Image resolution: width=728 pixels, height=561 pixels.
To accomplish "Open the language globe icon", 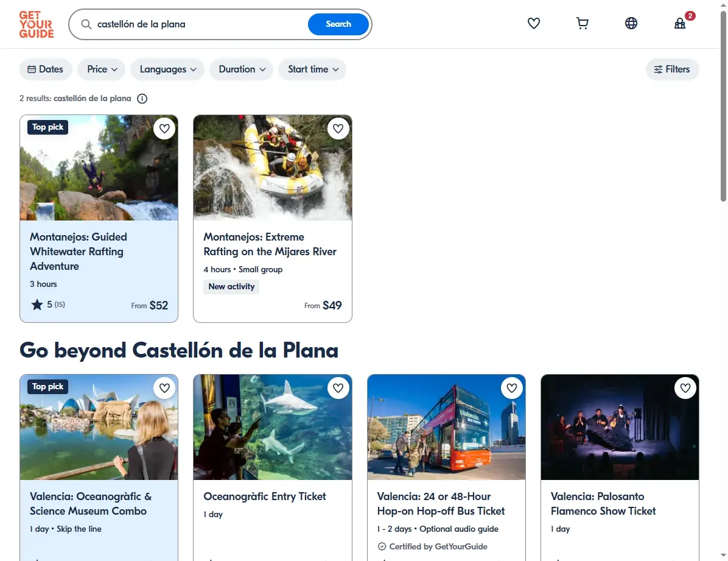I will 631,23.
